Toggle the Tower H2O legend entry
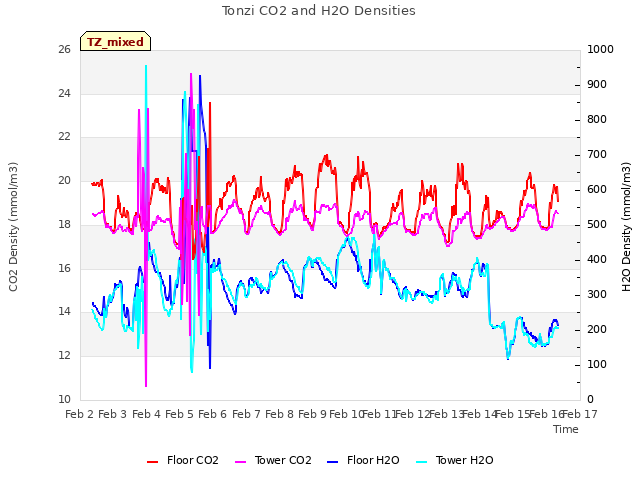 [454, 460]
